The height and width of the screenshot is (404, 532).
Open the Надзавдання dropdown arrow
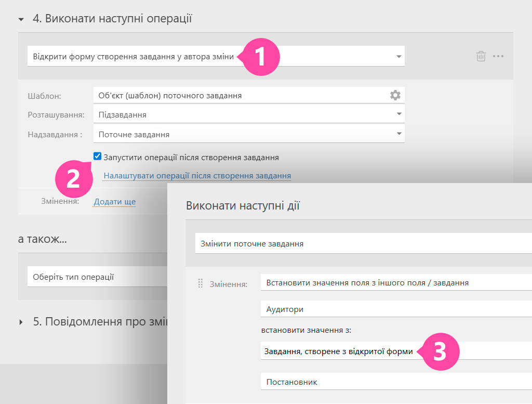(398, 134)
